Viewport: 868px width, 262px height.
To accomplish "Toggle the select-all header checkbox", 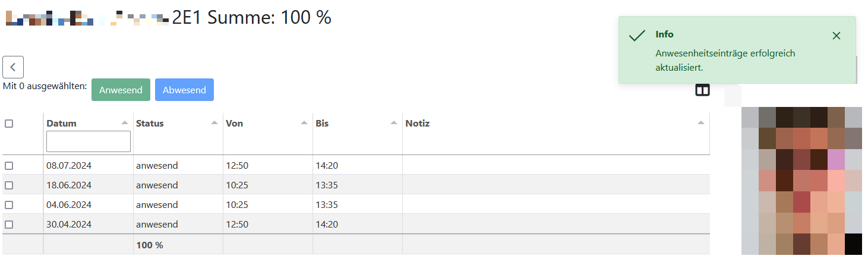I will (9, 124).
